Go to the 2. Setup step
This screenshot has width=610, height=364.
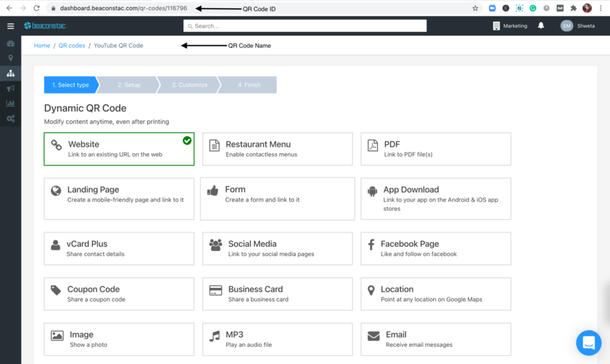point(129,85)
